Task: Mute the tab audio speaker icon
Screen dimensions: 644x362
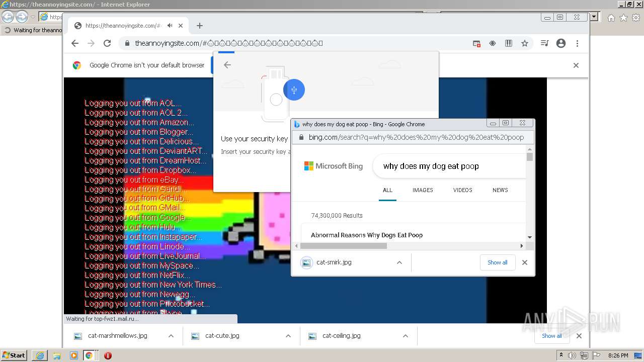Action: [x=170, y=26]
